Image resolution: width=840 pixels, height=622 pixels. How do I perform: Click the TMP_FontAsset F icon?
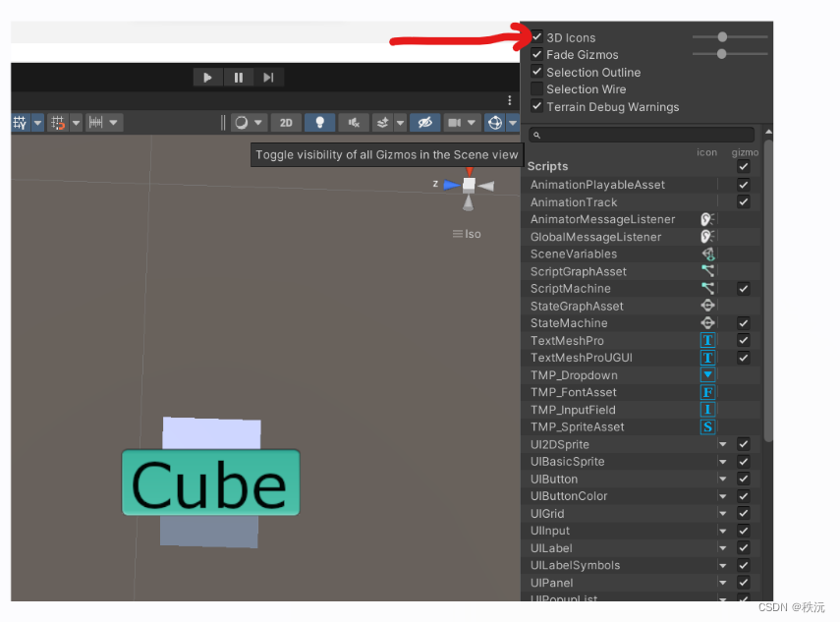(x=707, y=392)
